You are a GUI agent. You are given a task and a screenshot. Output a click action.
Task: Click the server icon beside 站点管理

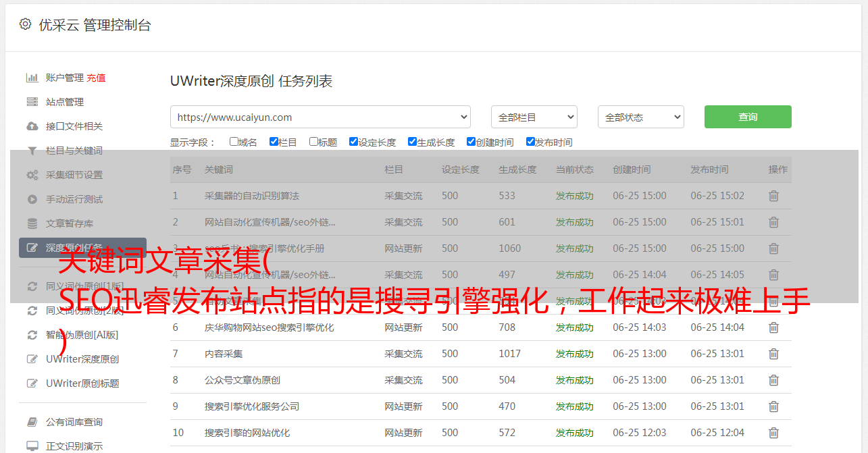[32, 102]
